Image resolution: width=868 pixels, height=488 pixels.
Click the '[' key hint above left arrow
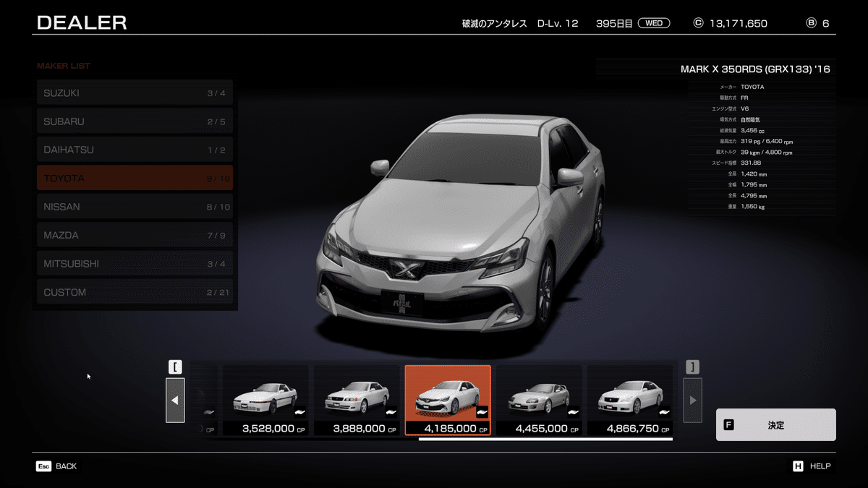coord(175,367)
